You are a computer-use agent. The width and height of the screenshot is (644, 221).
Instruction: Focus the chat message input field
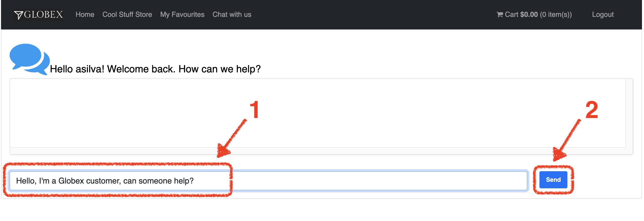268,181
